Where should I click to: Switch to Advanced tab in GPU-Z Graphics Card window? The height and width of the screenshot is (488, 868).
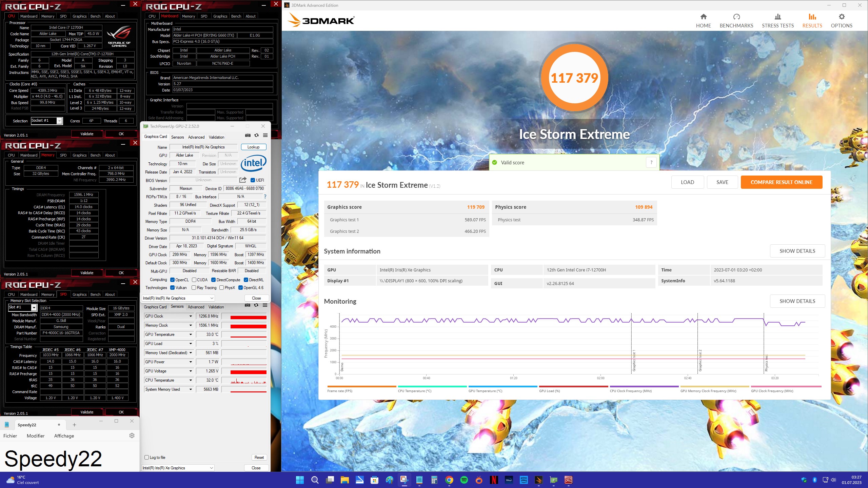[196, 137]
